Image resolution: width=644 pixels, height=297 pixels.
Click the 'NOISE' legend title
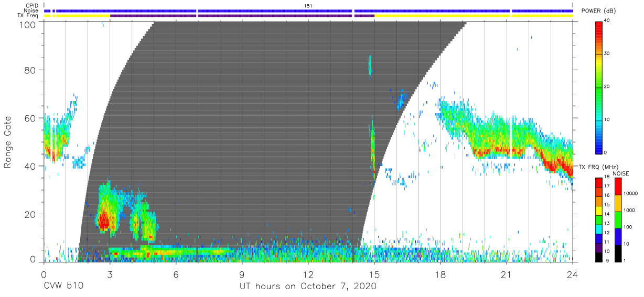tap(621, 173)
